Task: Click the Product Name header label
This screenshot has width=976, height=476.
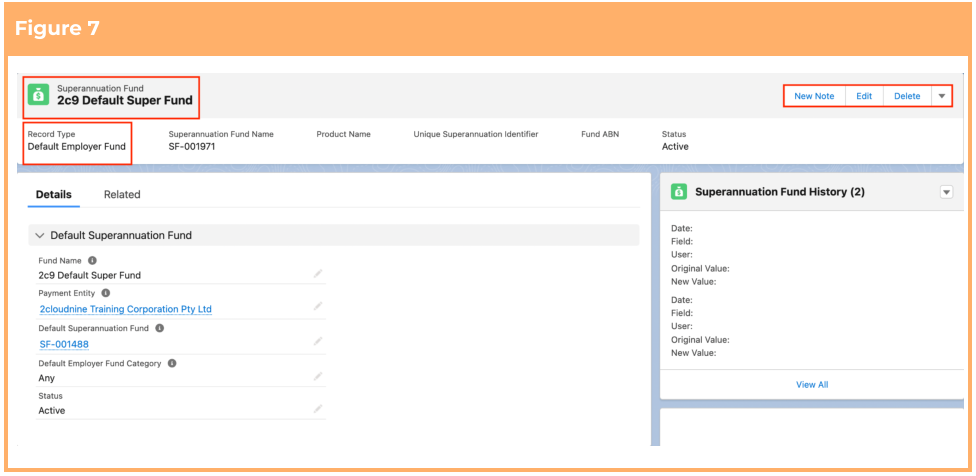Action: 343,134
